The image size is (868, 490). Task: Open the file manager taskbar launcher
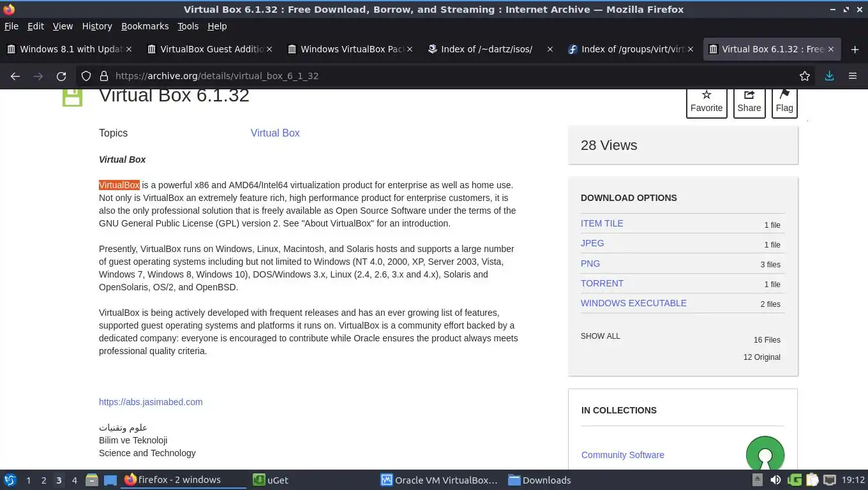tap(92, 480)
